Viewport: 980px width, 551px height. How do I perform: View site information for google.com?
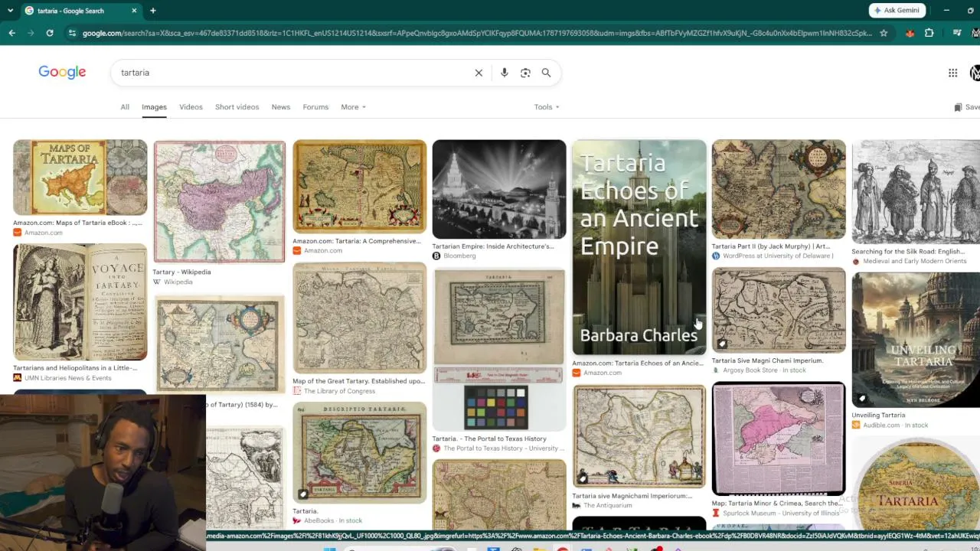tap(72, 33)
